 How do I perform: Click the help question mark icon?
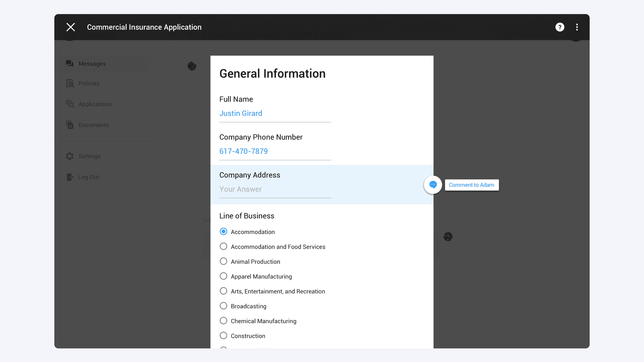(560, 27)
